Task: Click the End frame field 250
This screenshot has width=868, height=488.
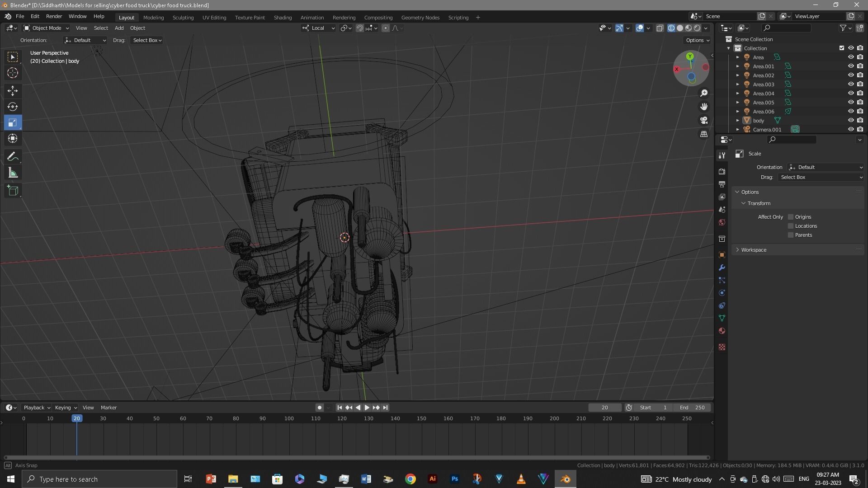Action: point(692,408)
